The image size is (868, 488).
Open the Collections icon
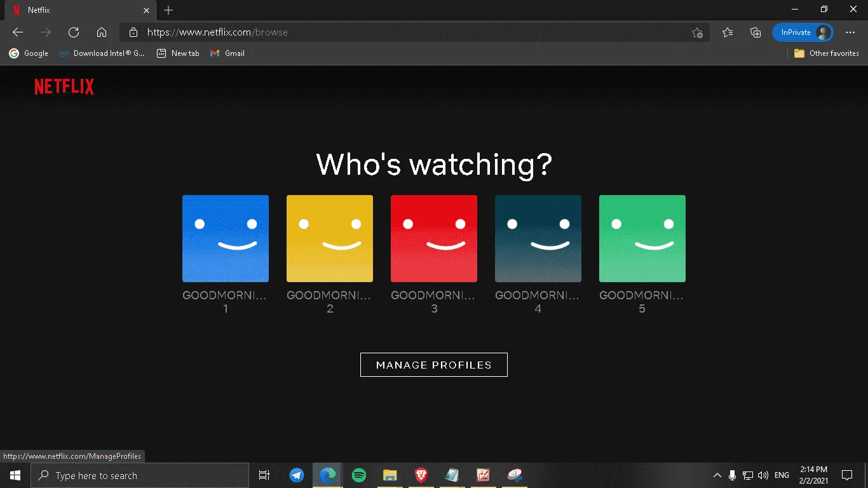[756, 32]
